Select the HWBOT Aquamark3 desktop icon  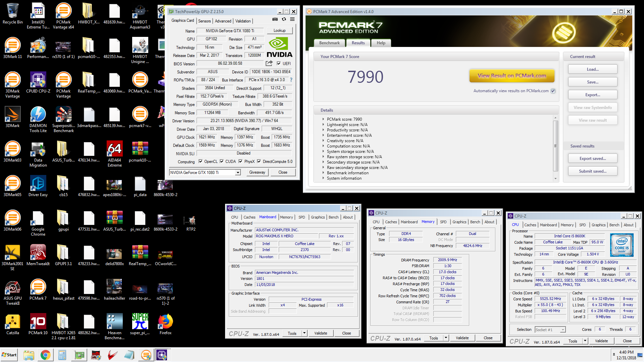tap(140, 16)
